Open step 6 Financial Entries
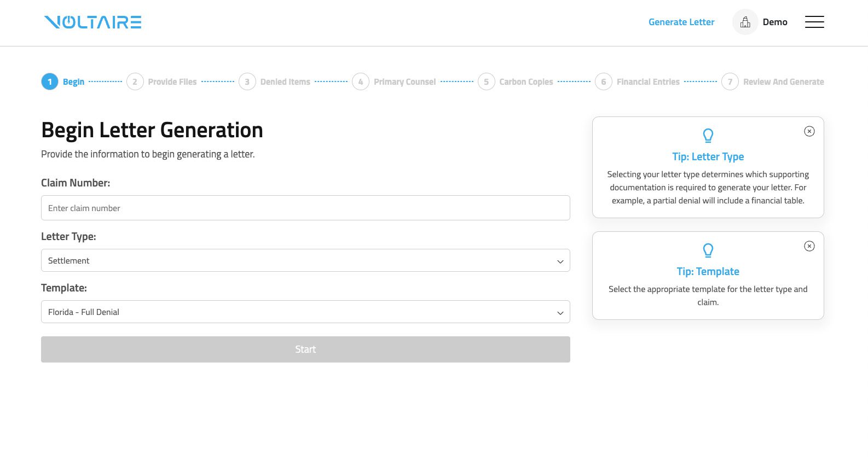Image resolution: width=868 pixels, height=473 pixels. point(647,81)
